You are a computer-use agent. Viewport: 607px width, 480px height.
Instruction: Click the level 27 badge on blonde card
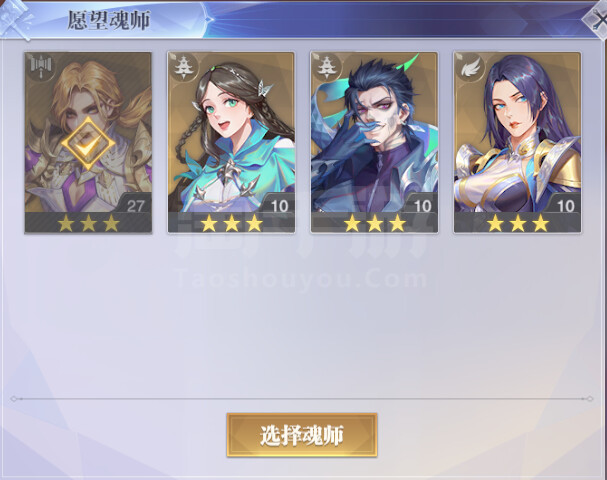135,205
